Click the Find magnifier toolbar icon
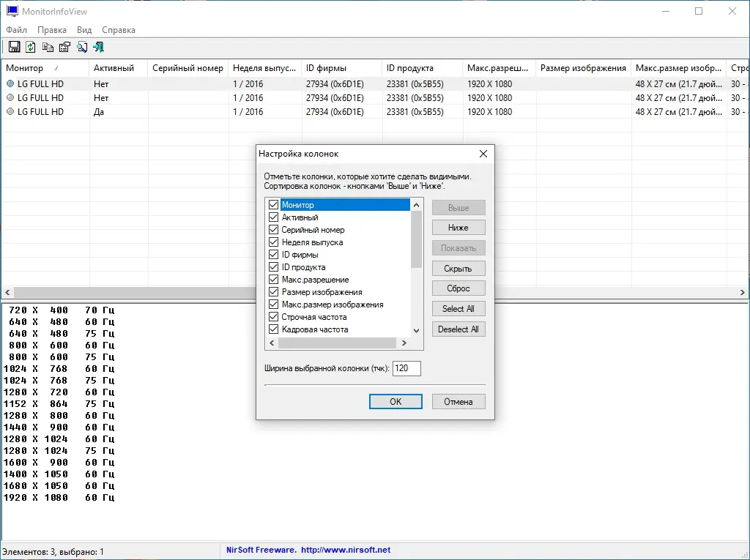This screenshot has height=560, width=750. 82,47
